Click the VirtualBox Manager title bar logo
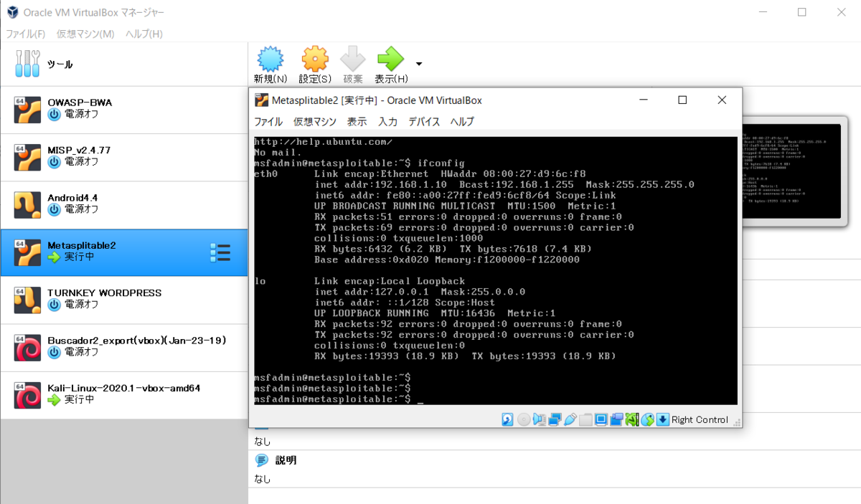This screenshot has width=861, height=504. [x=12, y=12]
